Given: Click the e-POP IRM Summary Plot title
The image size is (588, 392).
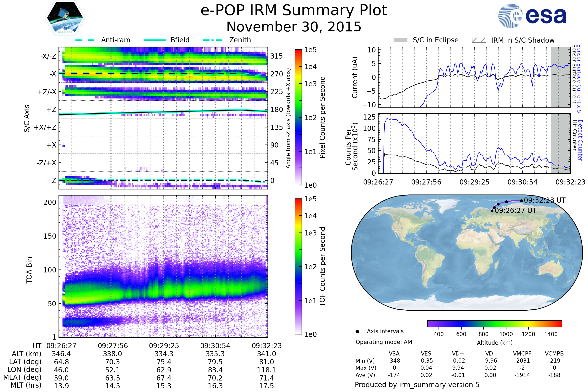Looking at the screenshot, I should coord(294,11).
